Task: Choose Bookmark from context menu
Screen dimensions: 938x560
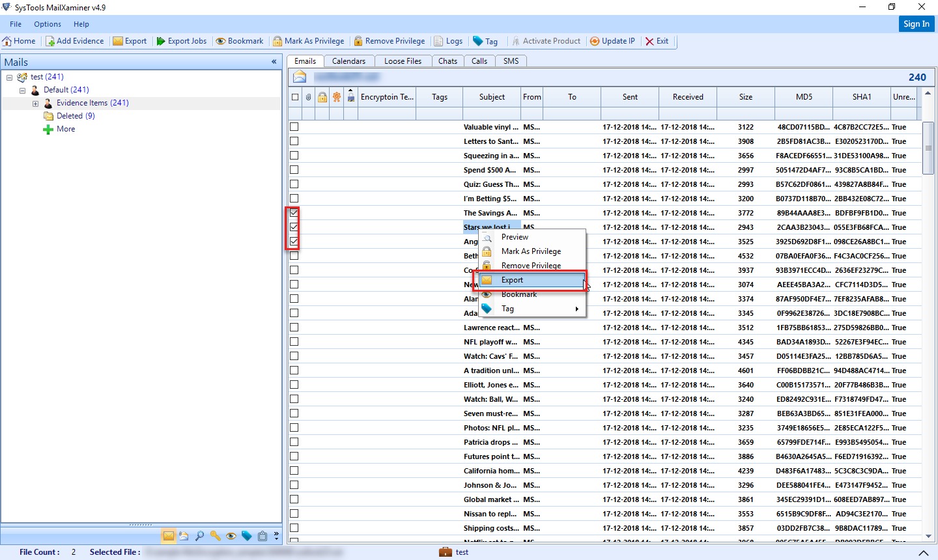Action: [x=532, y=294]
